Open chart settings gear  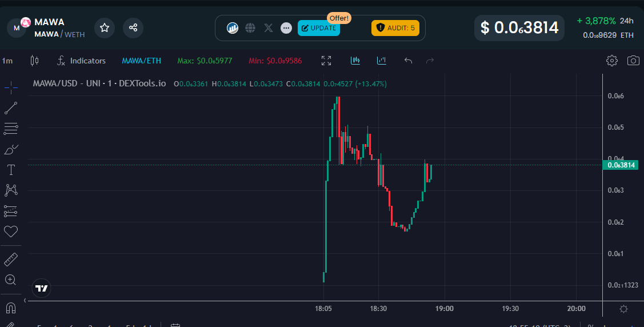(x=612, y=61)
